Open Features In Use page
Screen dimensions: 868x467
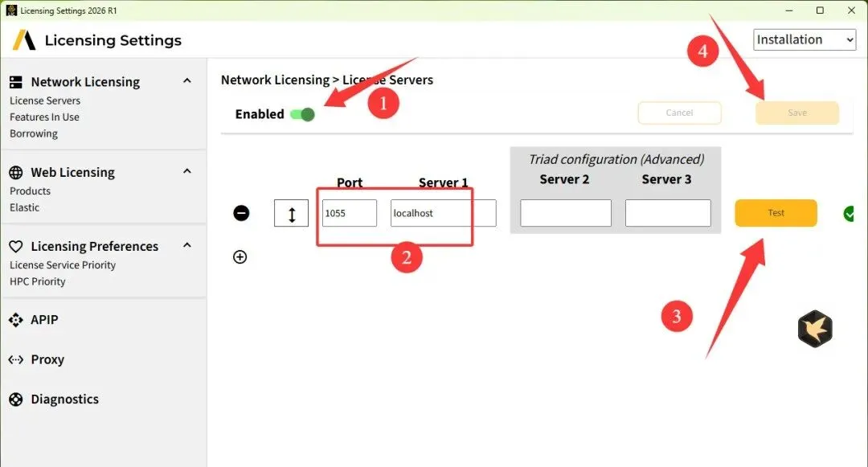(44, 117)
